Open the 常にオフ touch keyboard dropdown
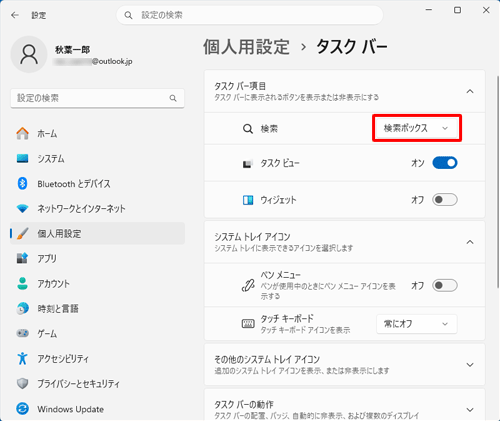The image size is (500, 421). point(417,324)
